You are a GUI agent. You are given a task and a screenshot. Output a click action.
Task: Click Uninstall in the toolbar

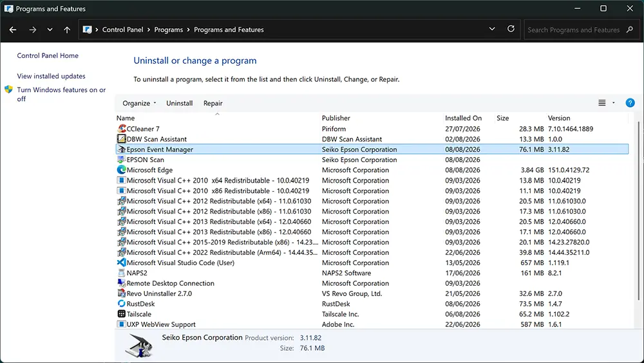pyautogui.click(x=180, y=103)
